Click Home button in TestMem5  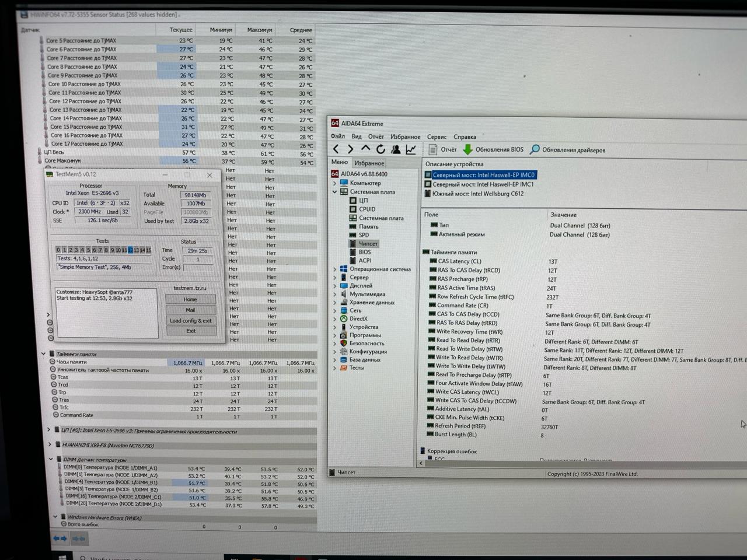point(190,299)
